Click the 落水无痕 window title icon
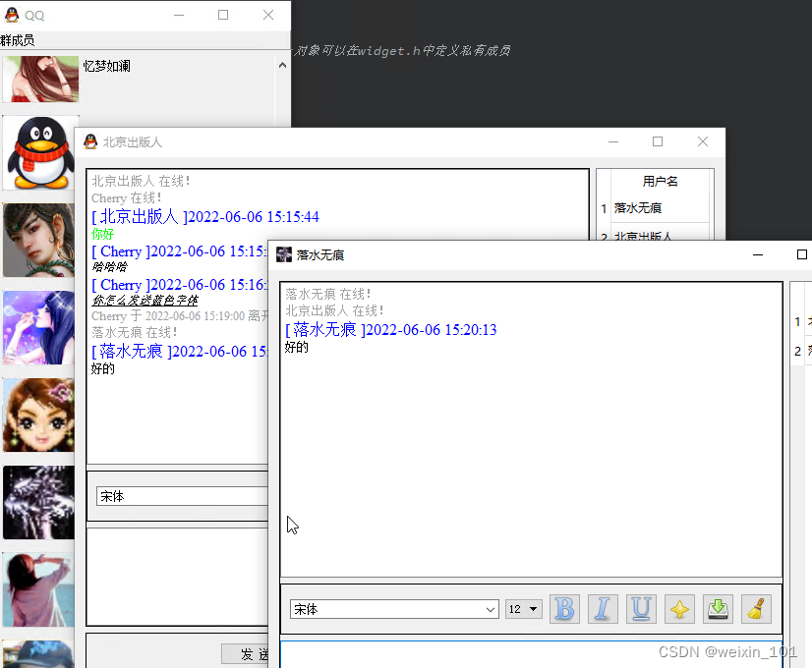Viewport: 812px width, 668px height. [x=284, y=254]
